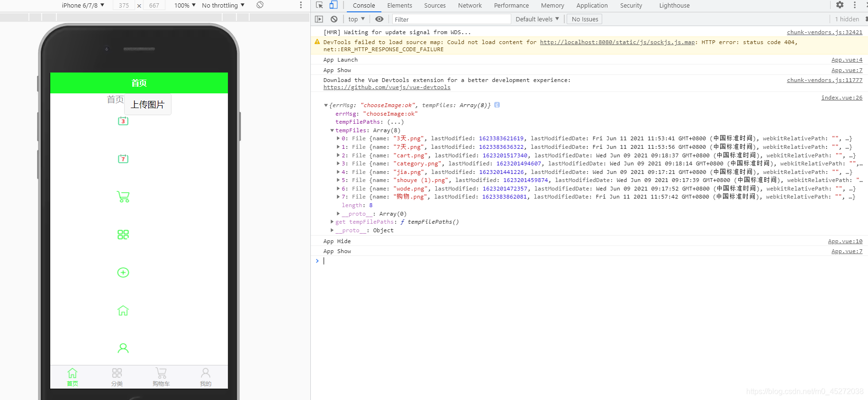Open the top context dropdown
The height and width of the screenshot is (400, 868).
(356, 19)
